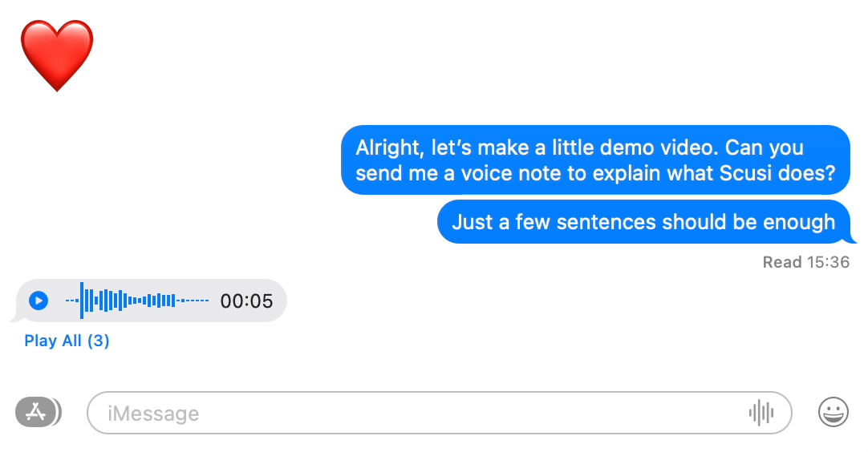Click the dashed start of the waveform

point(72,301)
